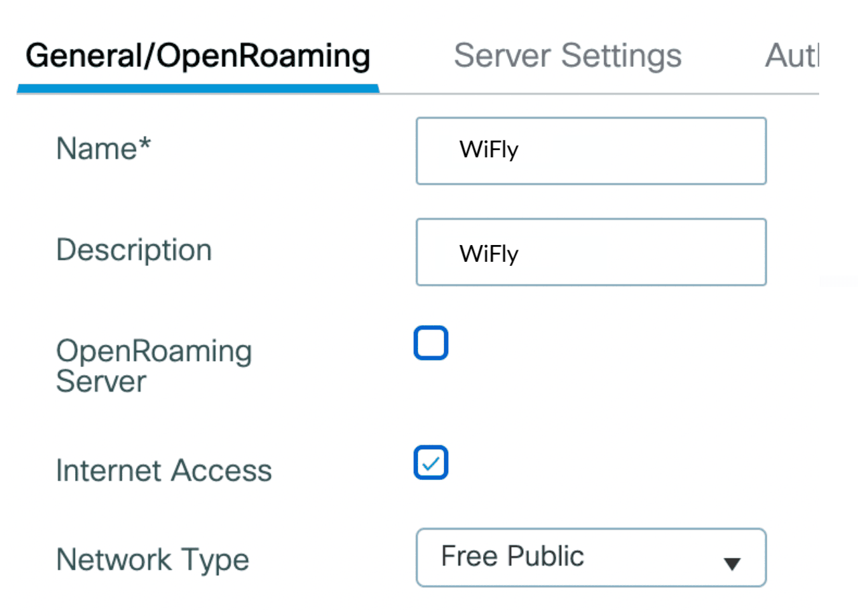Click the Free Public selected value
858x616 pixels.
(512, 556)
